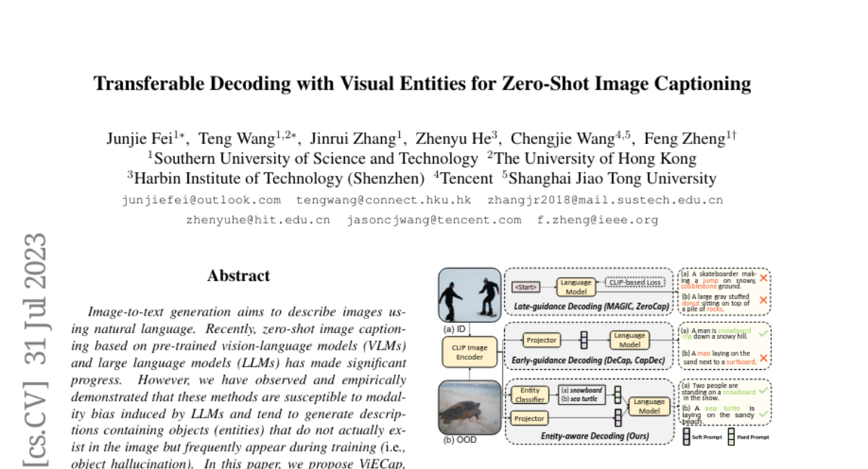The height and width of the screenshot is (469, 868).
Task: Click the green Hard Prompt legend icon
Action: [x=732, y=436]
